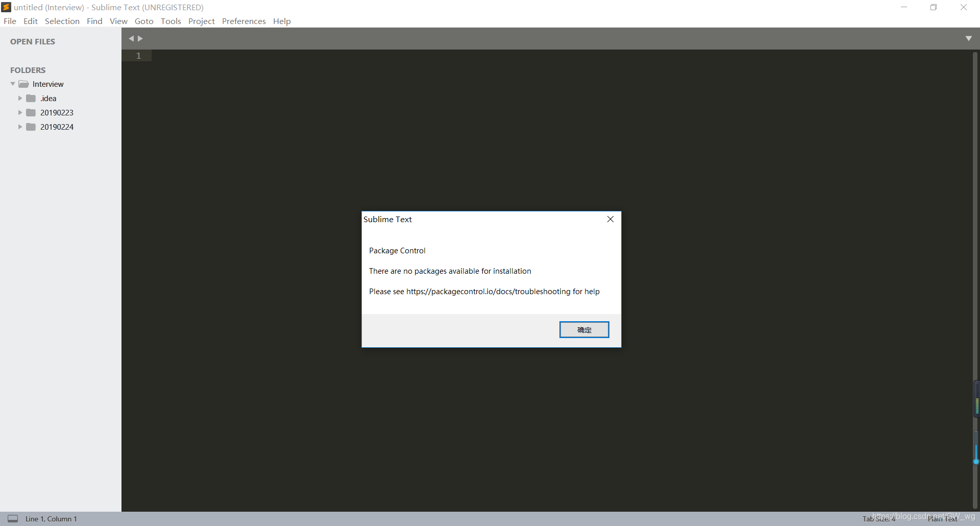Open the View menu
The image size is (980, 526).
coord(118,21)
